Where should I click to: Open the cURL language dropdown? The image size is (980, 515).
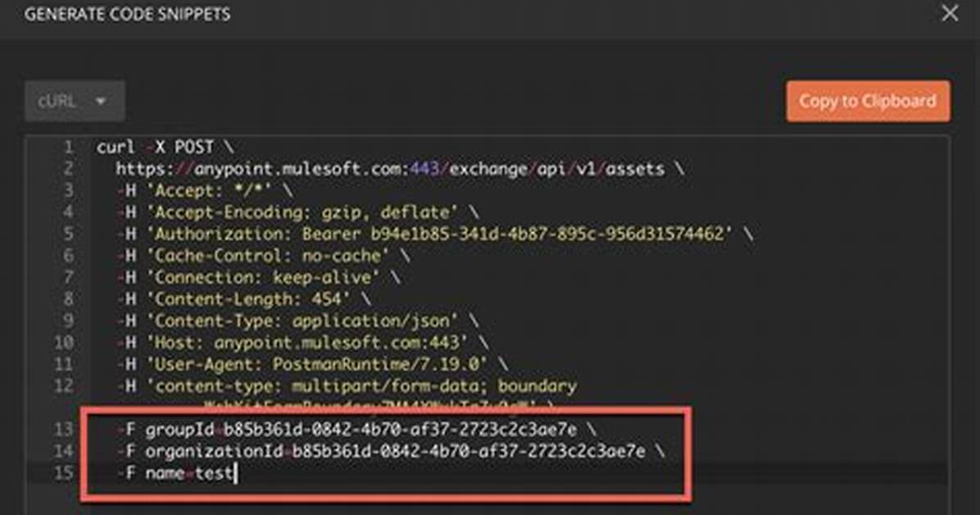(x=75, y=101)
